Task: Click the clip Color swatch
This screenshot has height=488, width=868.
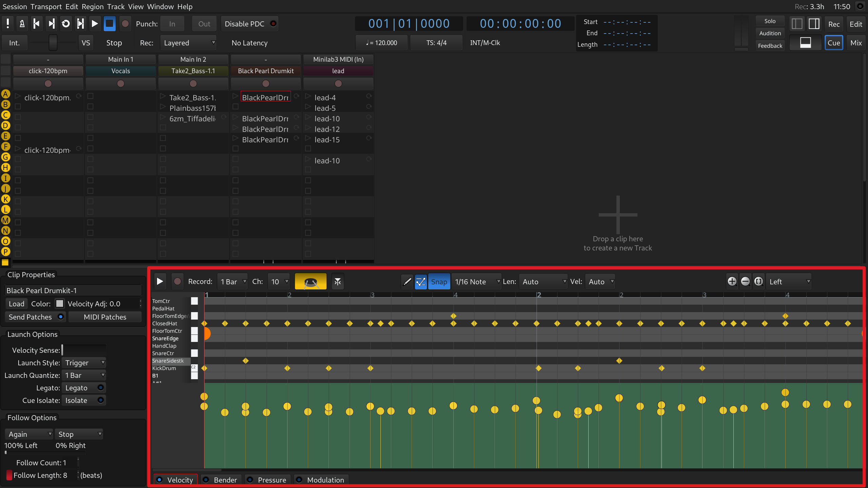Action: (x=60, y=304)
